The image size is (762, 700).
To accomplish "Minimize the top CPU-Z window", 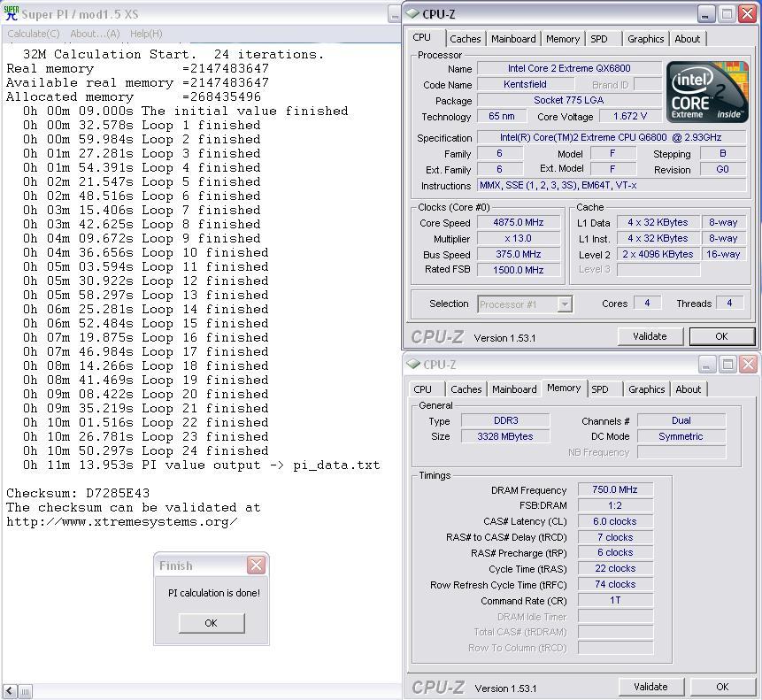I will pos(705,13).
